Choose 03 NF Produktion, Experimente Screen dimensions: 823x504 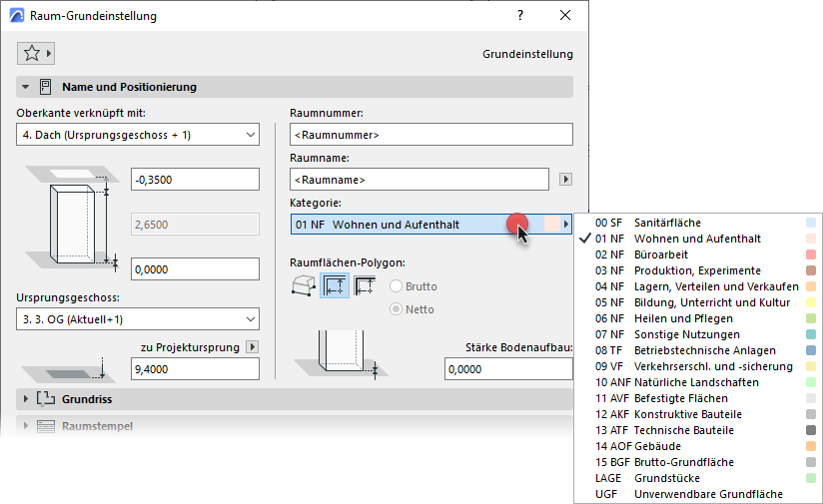point(698,270)
